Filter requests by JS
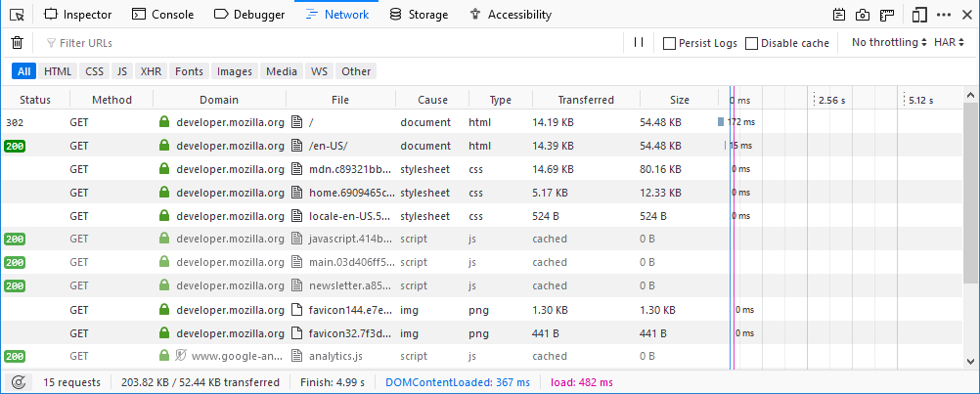The width and height of the screenshot is (980, 394). [122, 71]
